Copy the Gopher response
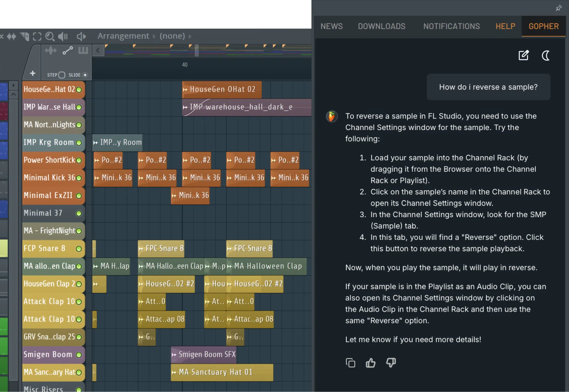This screenshot has width=569, height=392. click(x=350, y=363)
